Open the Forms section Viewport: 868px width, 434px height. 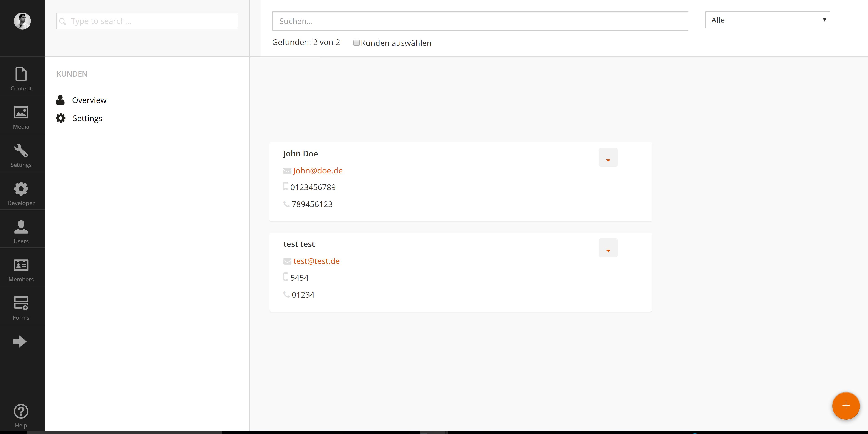tap(21, 308)
